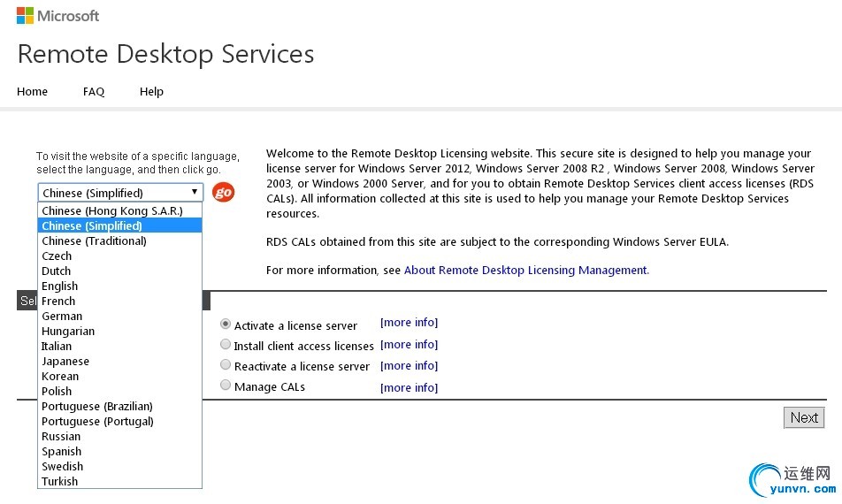The height and width of the screenshot is (504, 842).
Task: Select Chinese (Traditional) language option
Action: pyautogui.click(x=94, y=241)
